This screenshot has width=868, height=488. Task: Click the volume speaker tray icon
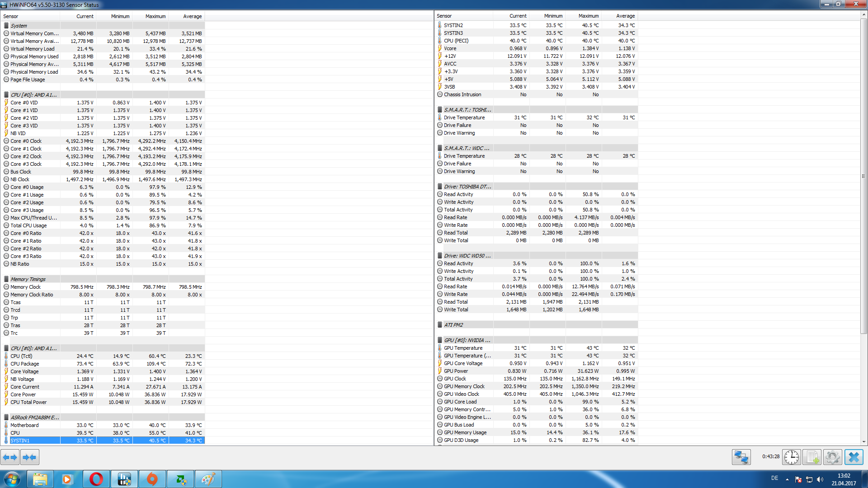point(820,479)
